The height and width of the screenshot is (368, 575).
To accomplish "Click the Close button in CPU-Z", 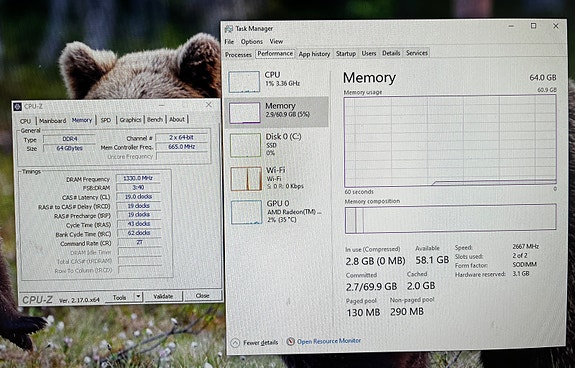I will point(202,295).
